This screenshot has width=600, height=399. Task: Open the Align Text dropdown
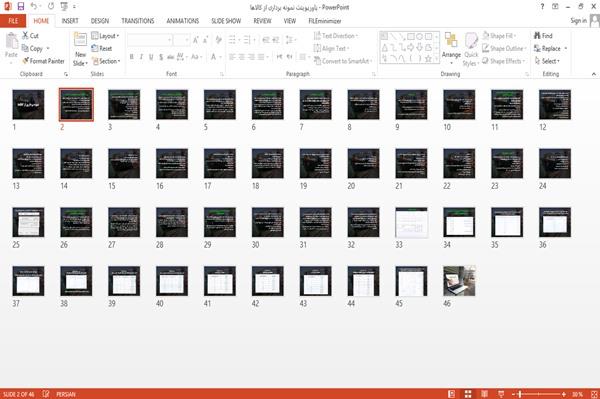[331, 48]
